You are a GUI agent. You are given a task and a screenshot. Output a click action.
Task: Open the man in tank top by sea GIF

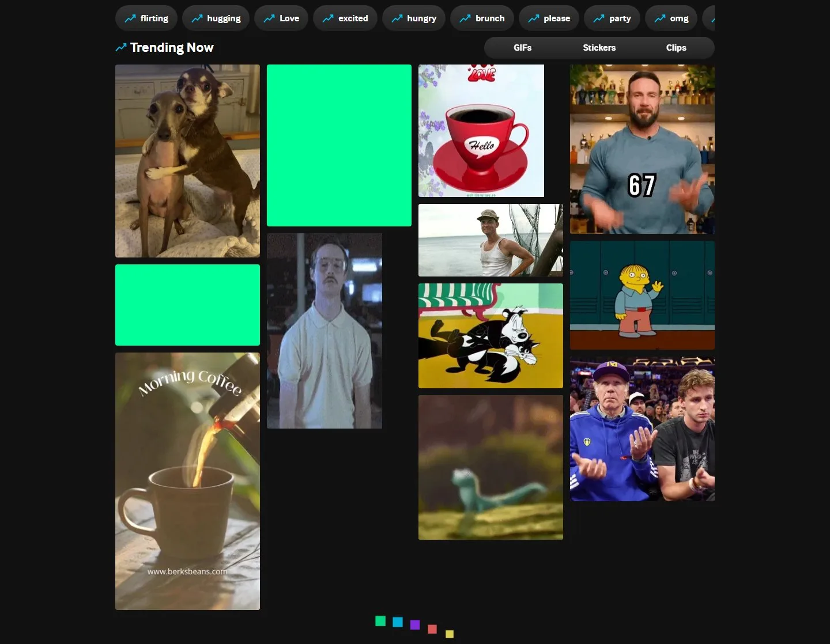[491, 240]
